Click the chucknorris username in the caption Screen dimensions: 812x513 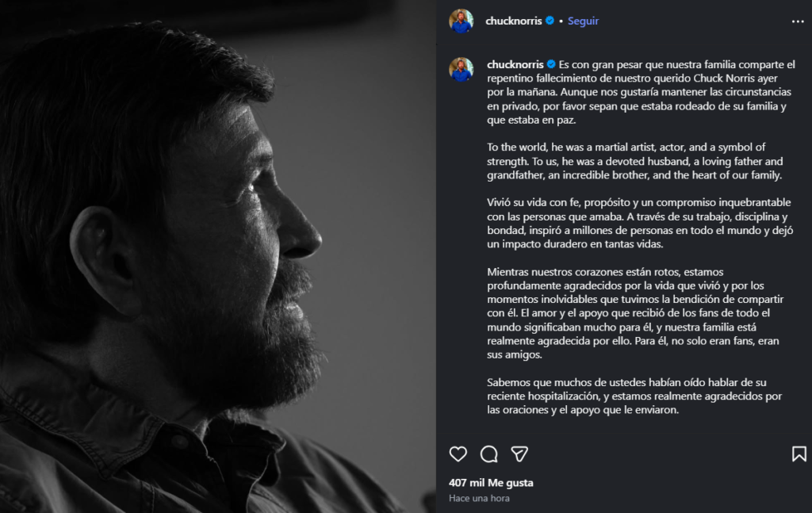coord(514,64)
